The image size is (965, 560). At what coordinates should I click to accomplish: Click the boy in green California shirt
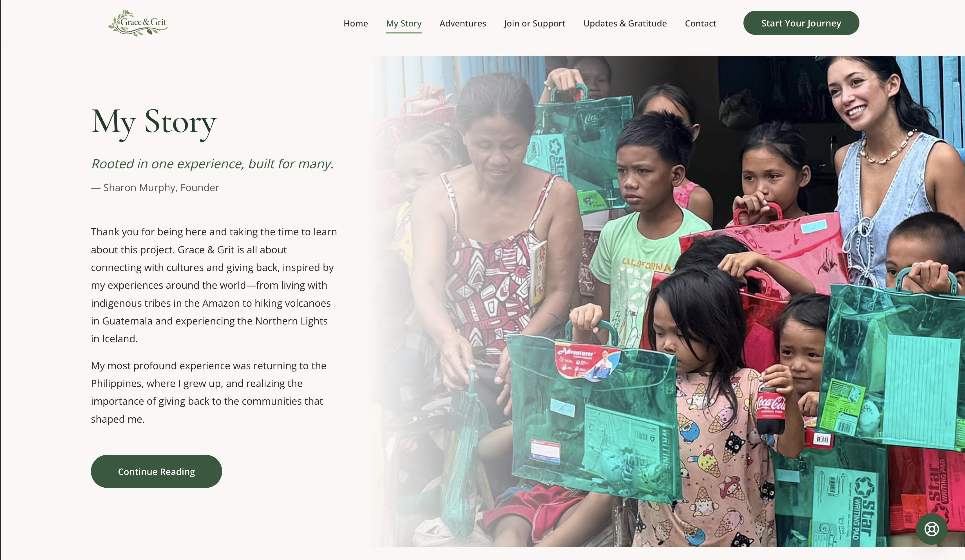[651, 222]
